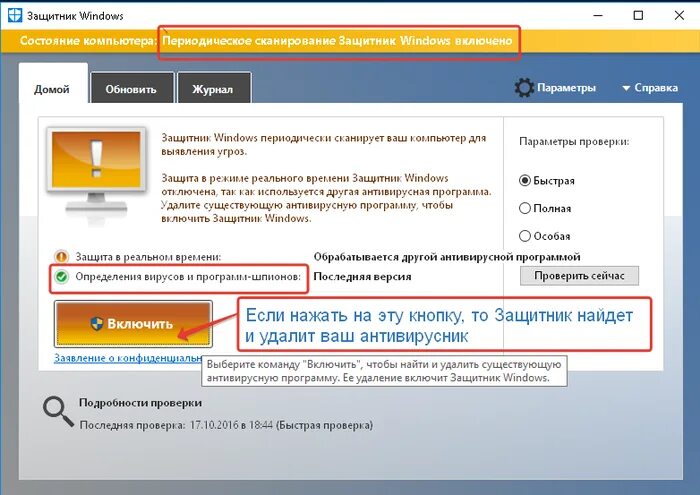Click paragraph starting 'Защитник Windows периодически сканирует'

click(323, 144)
